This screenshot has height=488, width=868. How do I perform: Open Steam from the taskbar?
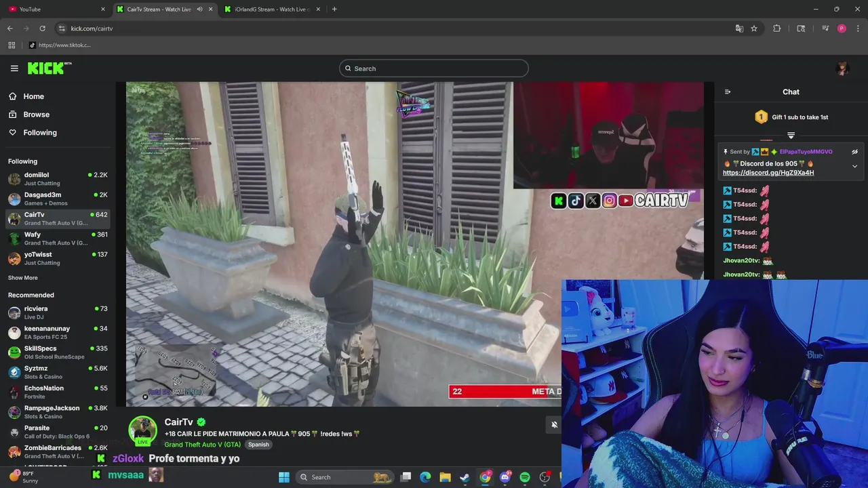pos(465,477)
